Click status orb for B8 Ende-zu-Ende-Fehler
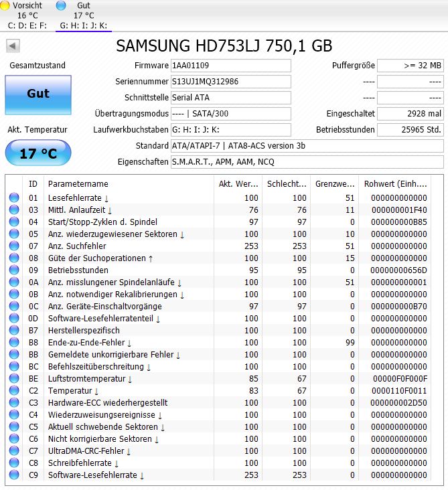The width and height of the screenshot is (448, 490). tap(14, 342)
